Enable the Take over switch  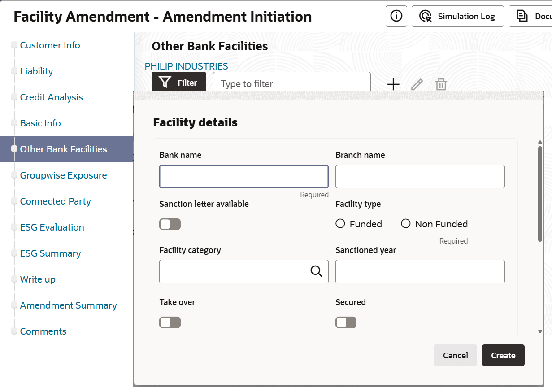pyautogui.click(x=170, y=322)
